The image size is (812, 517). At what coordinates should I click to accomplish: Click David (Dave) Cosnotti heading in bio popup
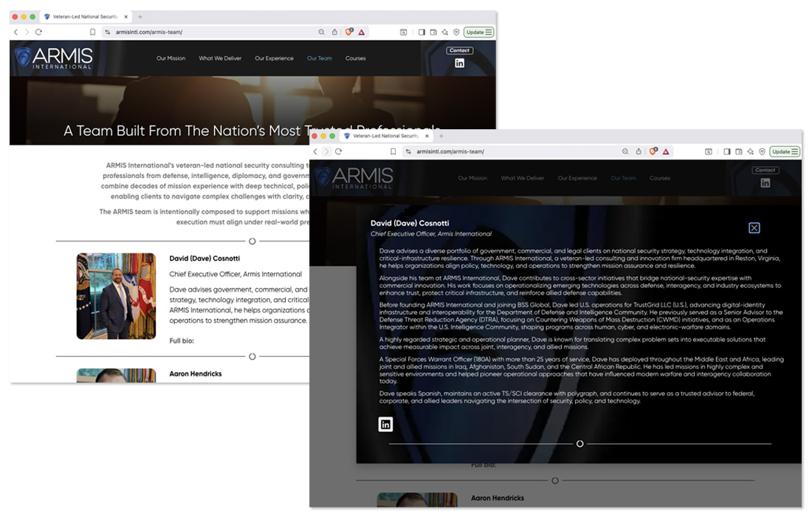tap(410, 223)
